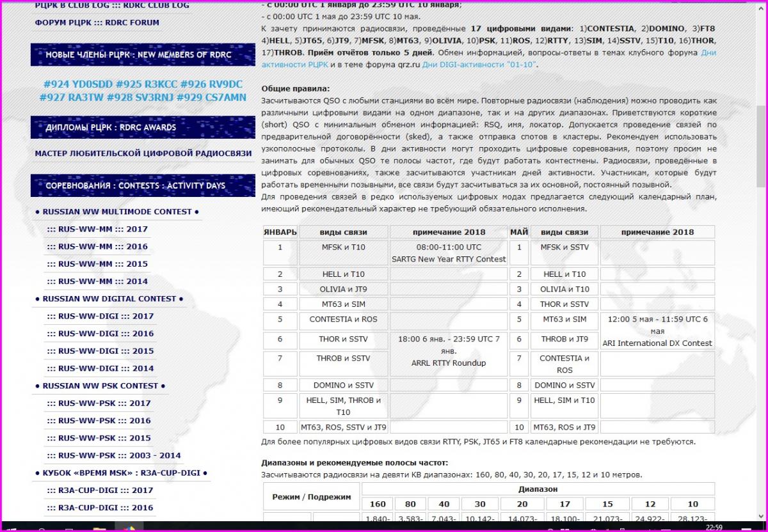Open RDRC Club Log sidebar link
Screen dimensions: 768x532
click(111, 5)
